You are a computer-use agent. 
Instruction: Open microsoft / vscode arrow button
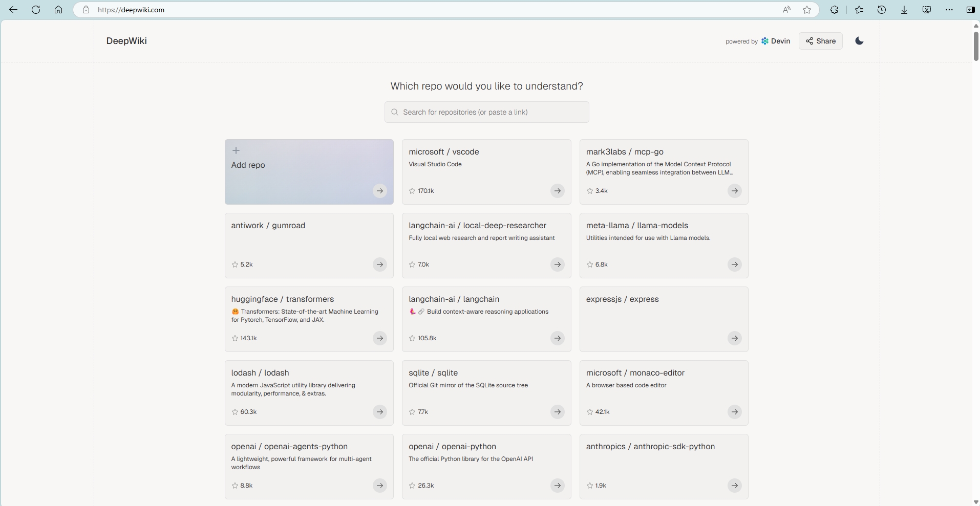point(557,191)
